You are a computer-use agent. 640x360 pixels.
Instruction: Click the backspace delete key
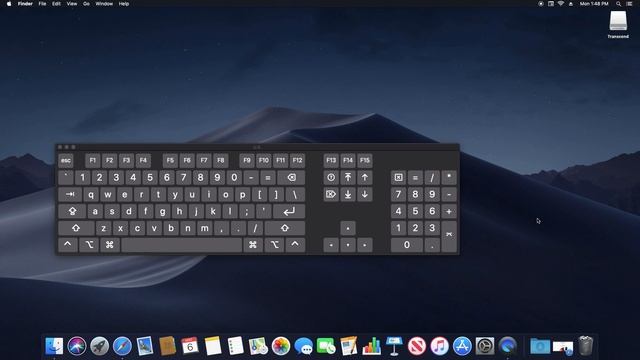(x=291, y=178)
